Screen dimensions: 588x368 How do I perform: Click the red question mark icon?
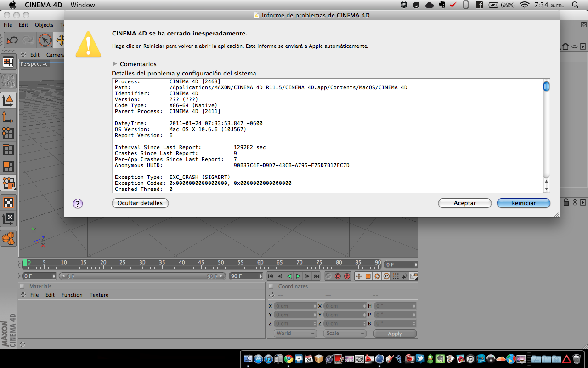347,276
